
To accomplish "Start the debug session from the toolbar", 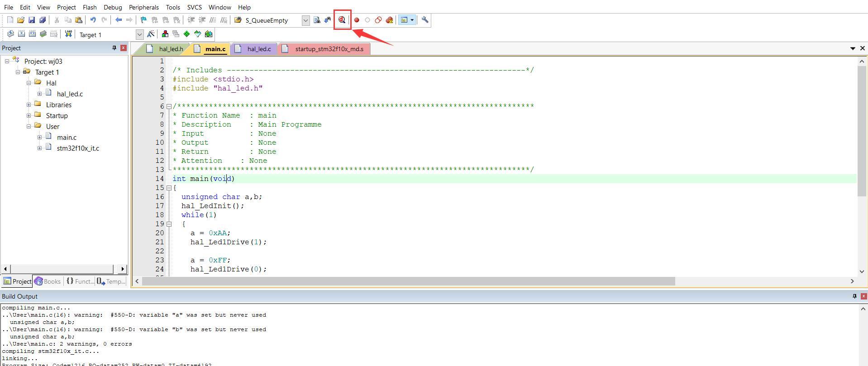I will pos(342,20).
